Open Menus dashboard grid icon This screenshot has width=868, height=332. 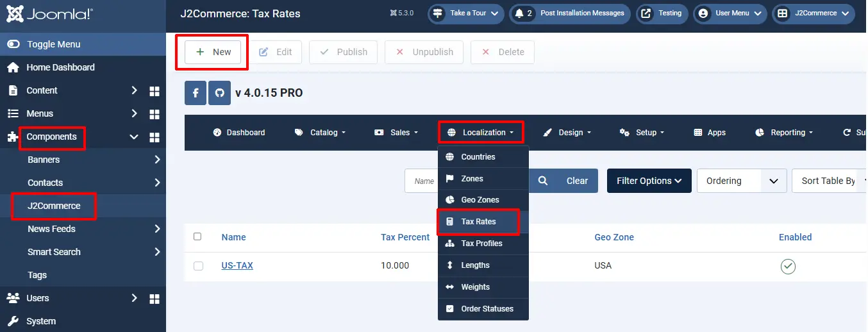(x=154, y=114)
